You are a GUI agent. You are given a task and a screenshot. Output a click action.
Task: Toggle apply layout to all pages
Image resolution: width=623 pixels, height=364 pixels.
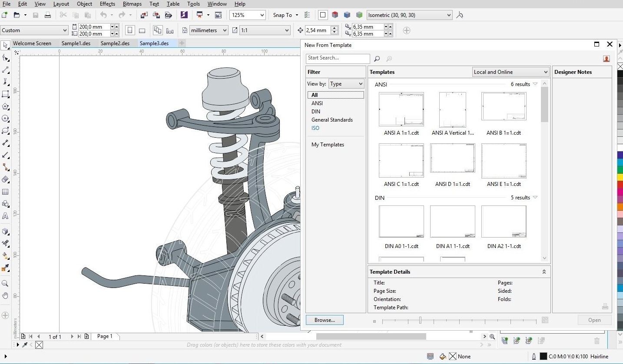158,30
